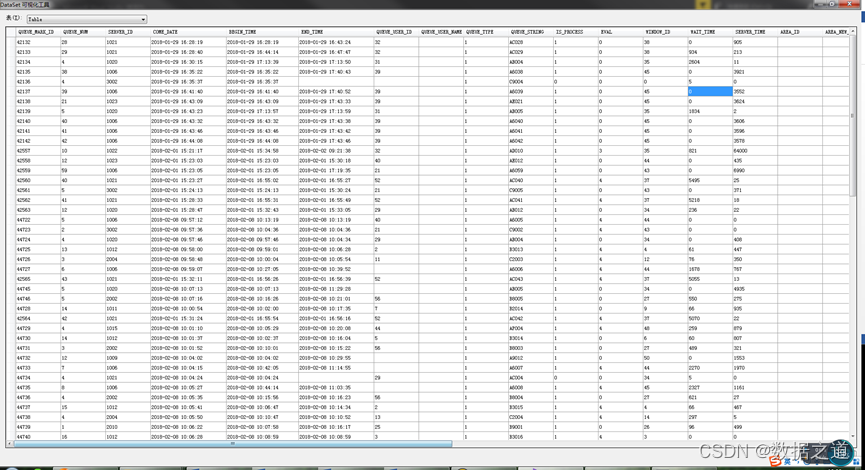Select COME_DATE cell 2018-02-01 15:21:17

(x=188, y=151)
